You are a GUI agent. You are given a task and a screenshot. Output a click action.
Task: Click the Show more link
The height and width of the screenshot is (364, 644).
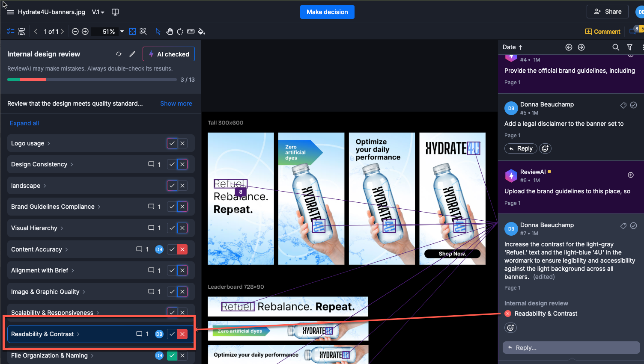[176, 104]
